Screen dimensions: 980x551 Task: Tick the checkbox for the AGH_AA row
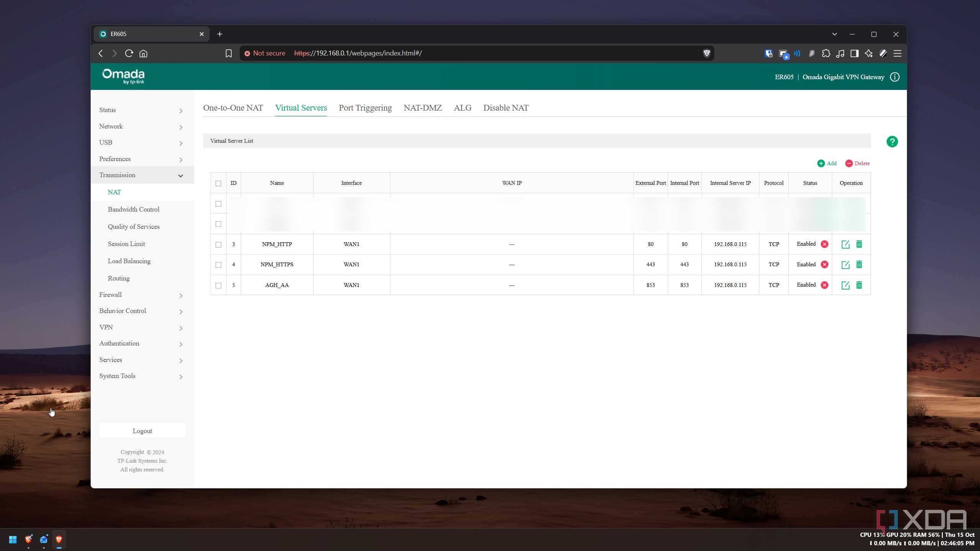tap(218, 285)
